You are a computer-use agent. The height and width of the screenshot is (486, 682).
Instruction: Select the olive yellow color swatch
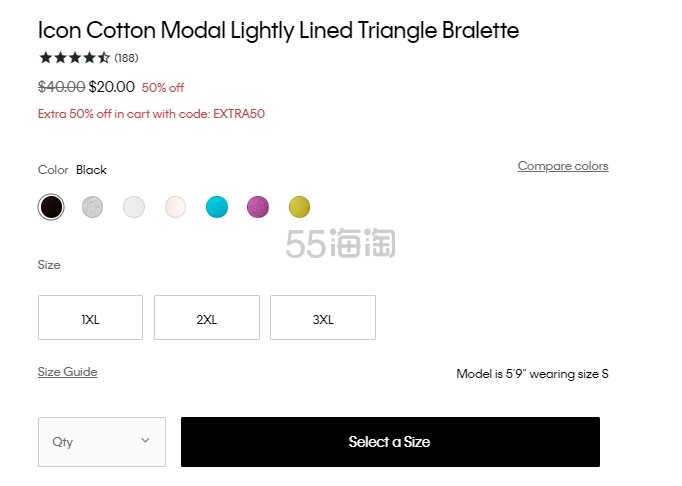pyautogui.click(x=299, y=207)
